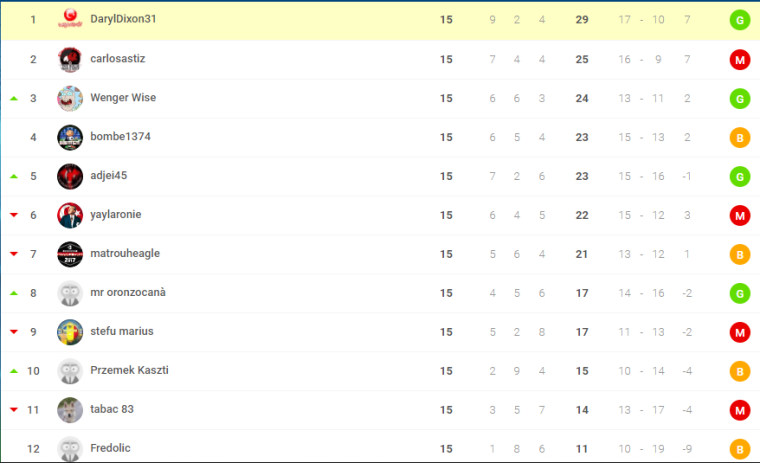Open carlosastiz's profile avatar
This screenshot has height=463, width=760.
pos(70,59)
